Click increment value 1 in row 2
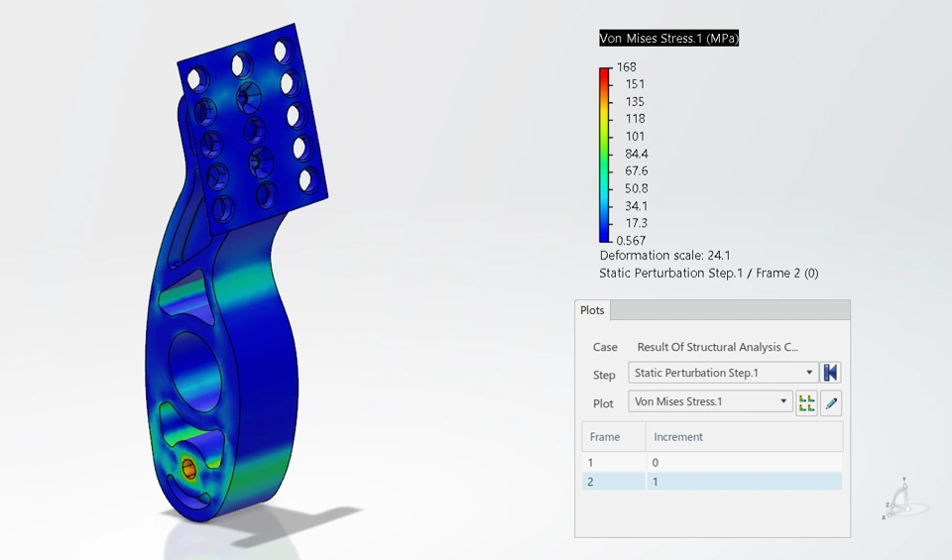Screen dimensions: 952x560 click(655, 482)
